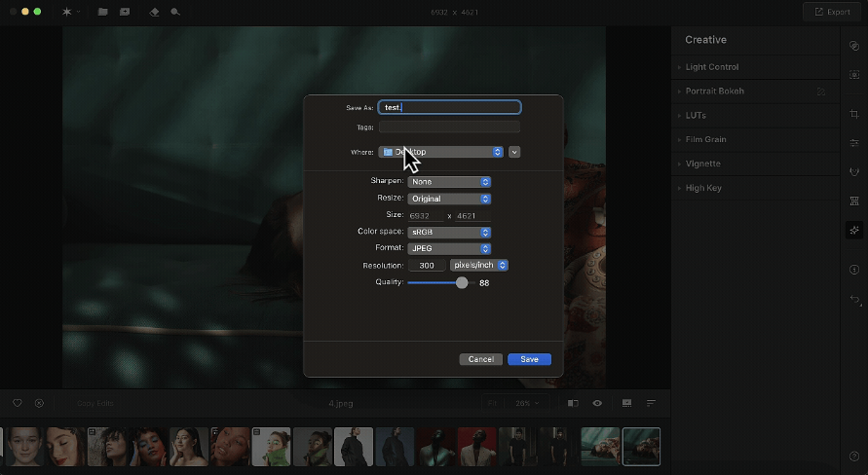Expand the Film Grain section

point(706,139)
